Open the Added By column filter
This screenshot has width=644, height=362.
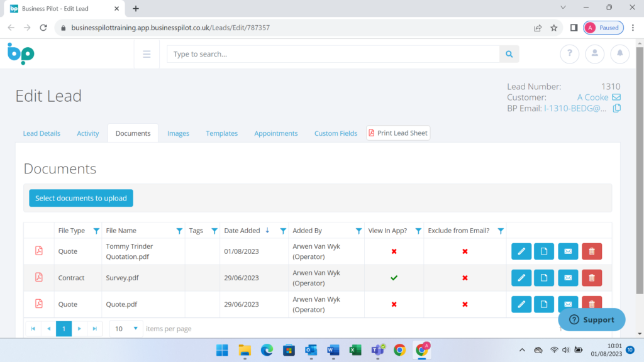click(358, 231)
